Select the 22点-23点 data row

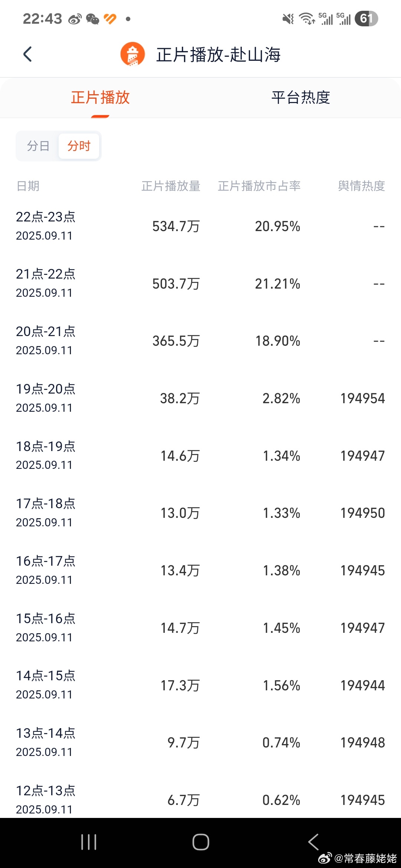[200, 226]
